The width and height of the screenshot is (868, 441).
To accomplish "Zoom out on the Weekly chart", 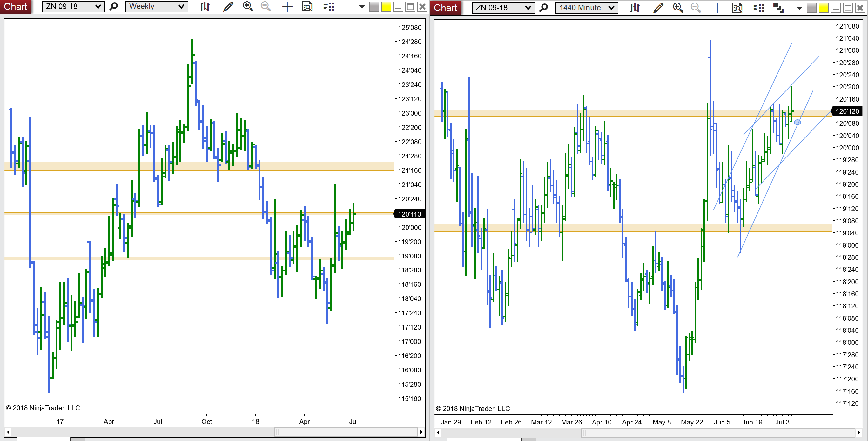I will pos(266,6).
